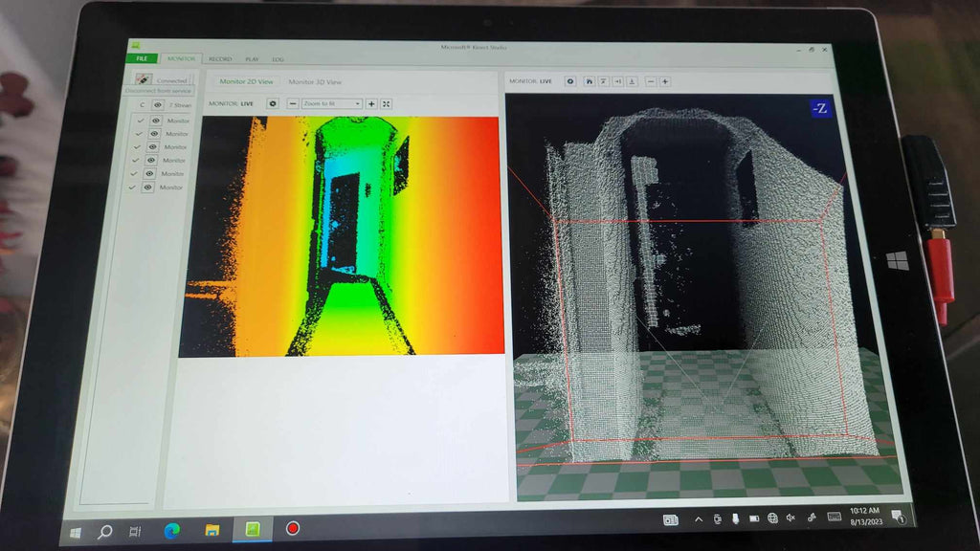Open the Zoom to fit dropdown
This screenshot has height=551, width=980.
pos(332,103)
